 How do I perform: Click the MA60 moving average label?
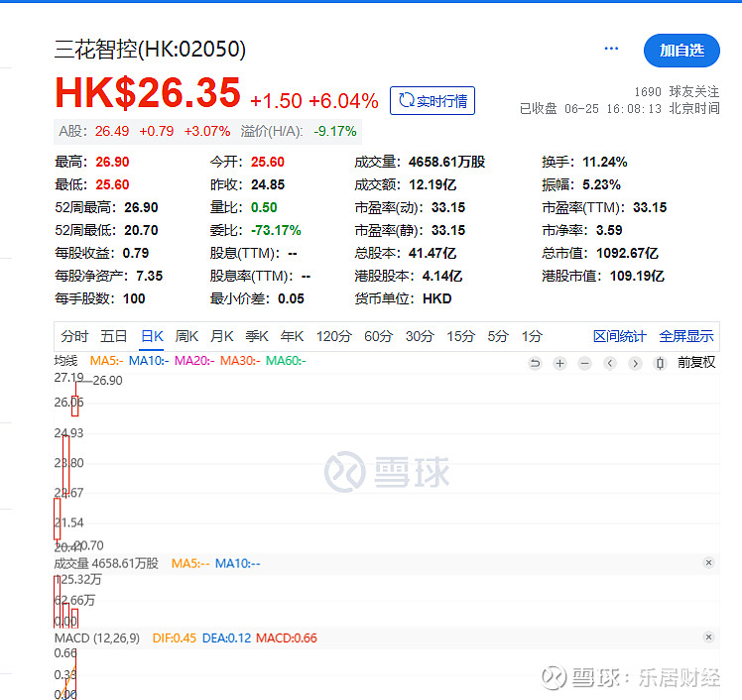click(286, 361)
